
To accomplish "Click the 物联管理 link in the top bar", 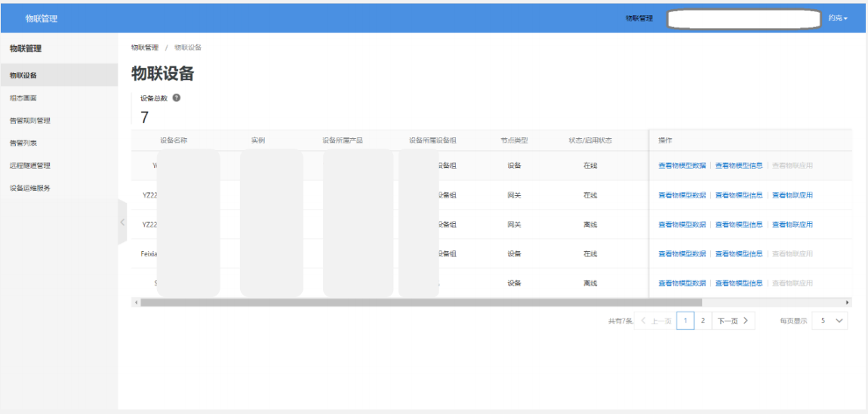I will (639, 18).
